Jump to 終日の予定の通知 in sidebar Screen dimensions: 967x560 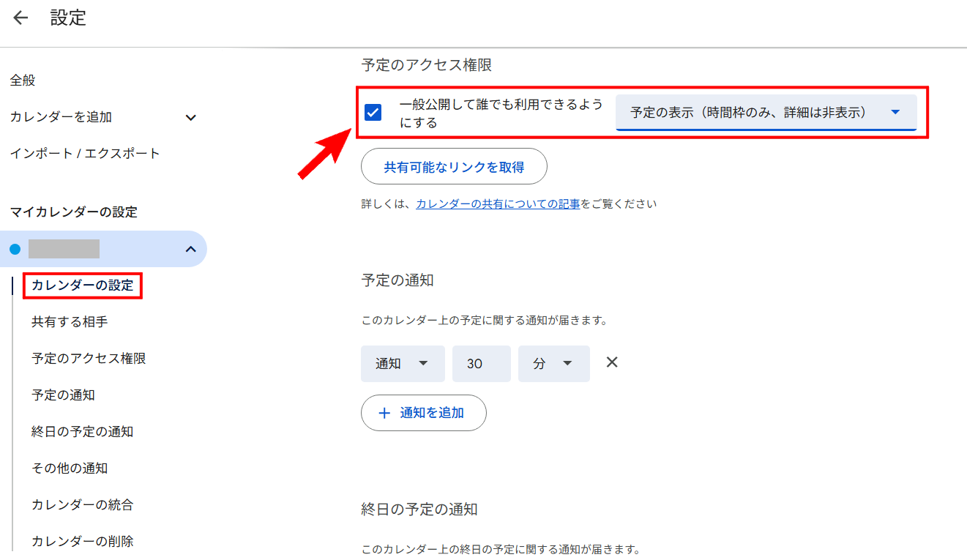tap(82, 432)
